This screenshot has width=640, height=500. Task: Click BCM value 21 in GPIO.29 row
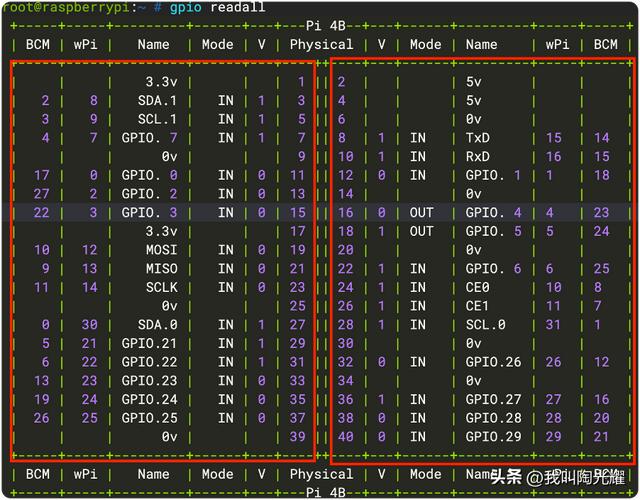click(602, 437)
